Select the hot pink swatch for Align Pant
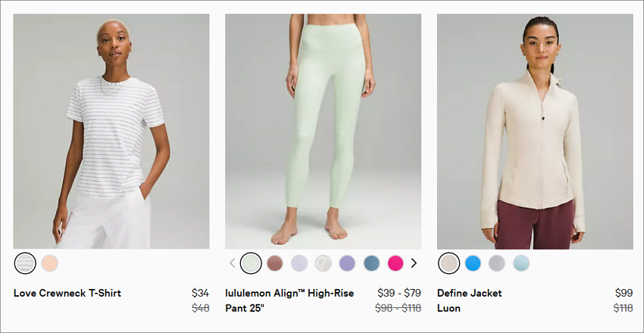The width and height of the screenshot is (644, 333). (x=395, y=263)
